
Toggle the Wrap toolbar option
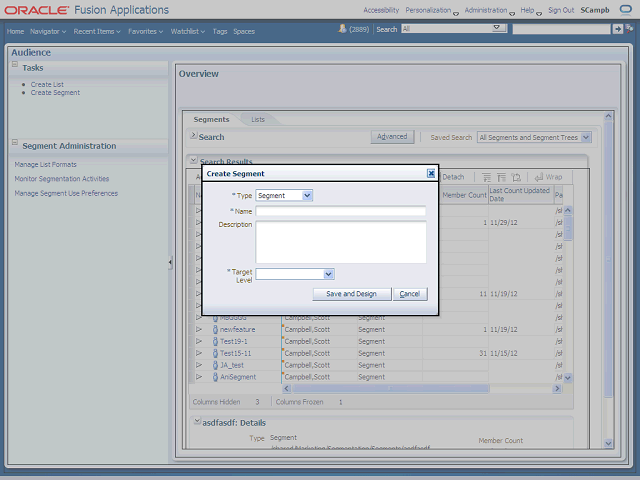(548, 177)
